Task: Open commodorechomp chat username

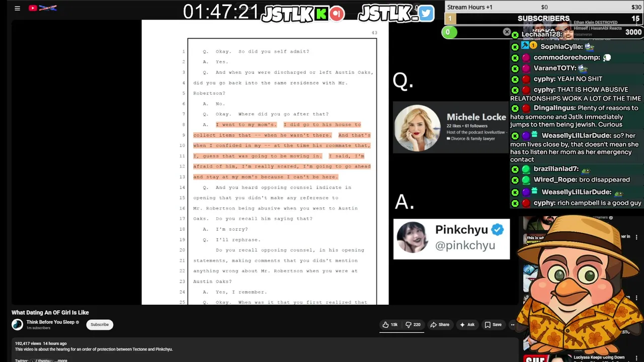Action: tap(567, 57)
